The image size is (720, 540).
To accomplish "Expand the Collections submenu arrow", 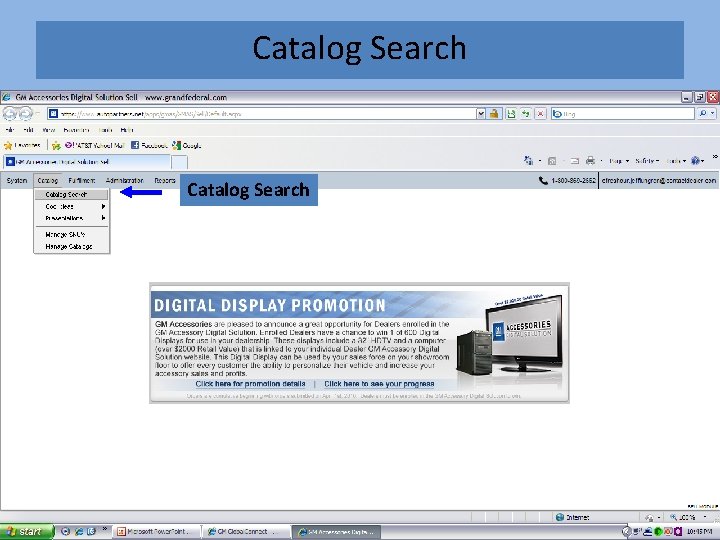I will (x=103, y=207).
